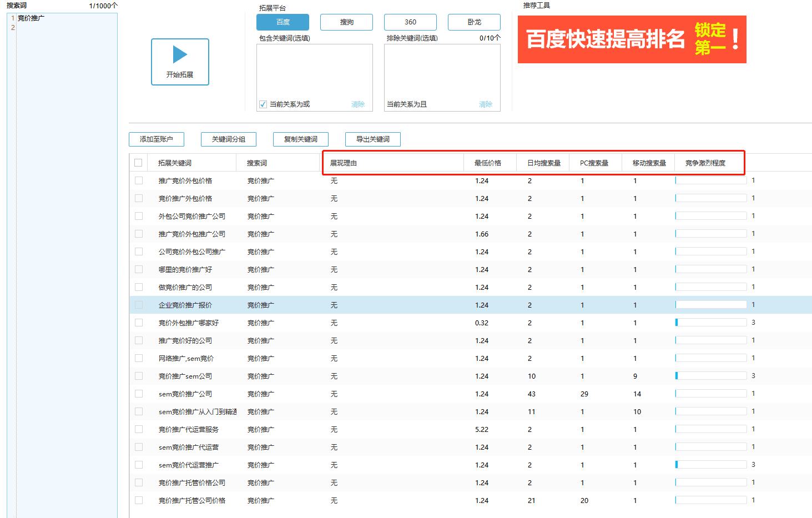Clear the 包含关键词 box via 清除

tap(358, 104)
